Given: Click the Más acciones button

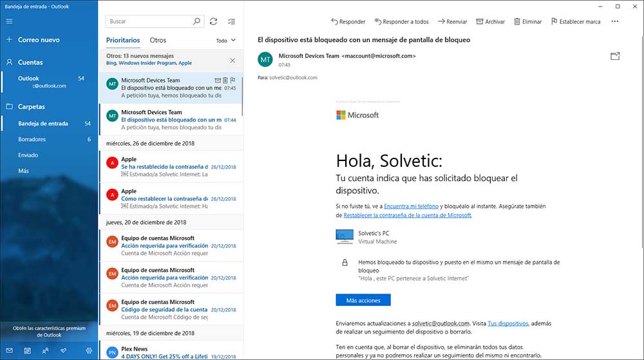Looking at the screenshot, I should click(363, 300).
